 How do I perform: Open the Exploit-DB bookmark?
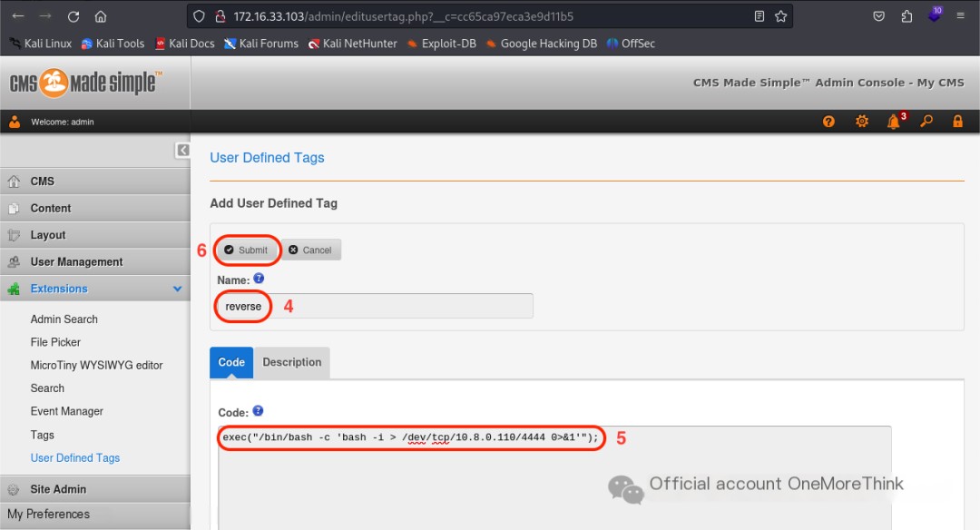pos(441,44)
